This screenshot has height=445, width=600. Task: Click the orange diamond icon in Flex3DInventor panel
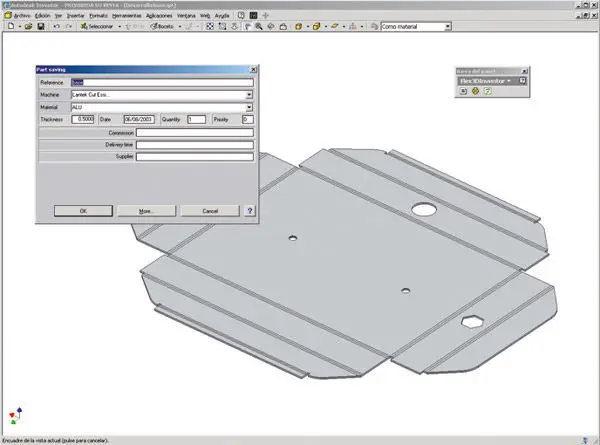tap(476, 91)
